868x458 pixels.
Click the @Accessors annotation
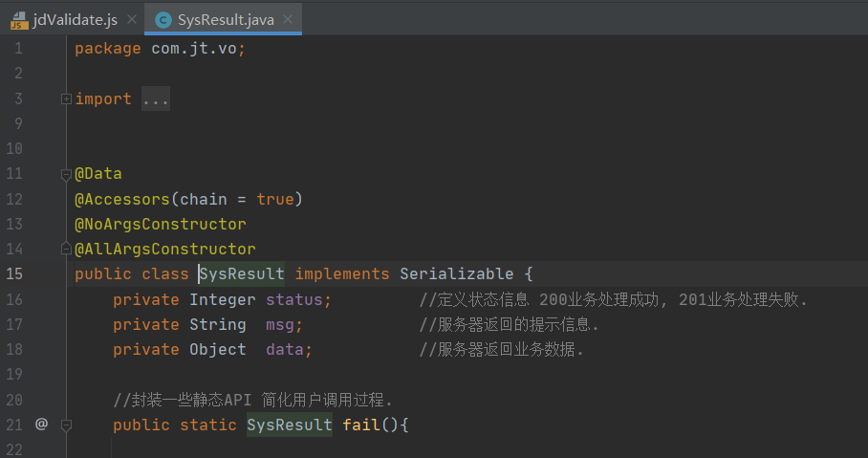click(x=121, y=200)
